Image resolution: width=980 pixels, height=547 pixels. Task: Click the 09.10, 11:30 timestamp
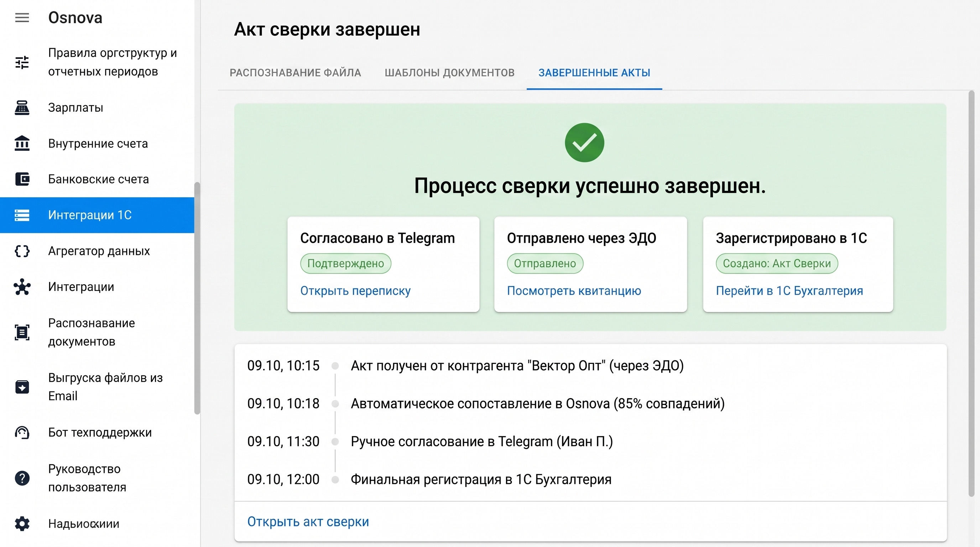pos(283,442)
